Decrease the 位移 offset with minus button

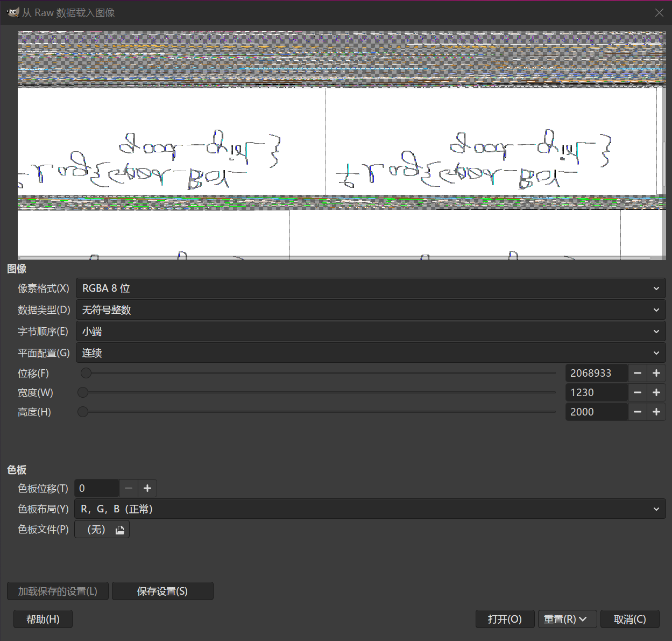(x=638, y=373)
